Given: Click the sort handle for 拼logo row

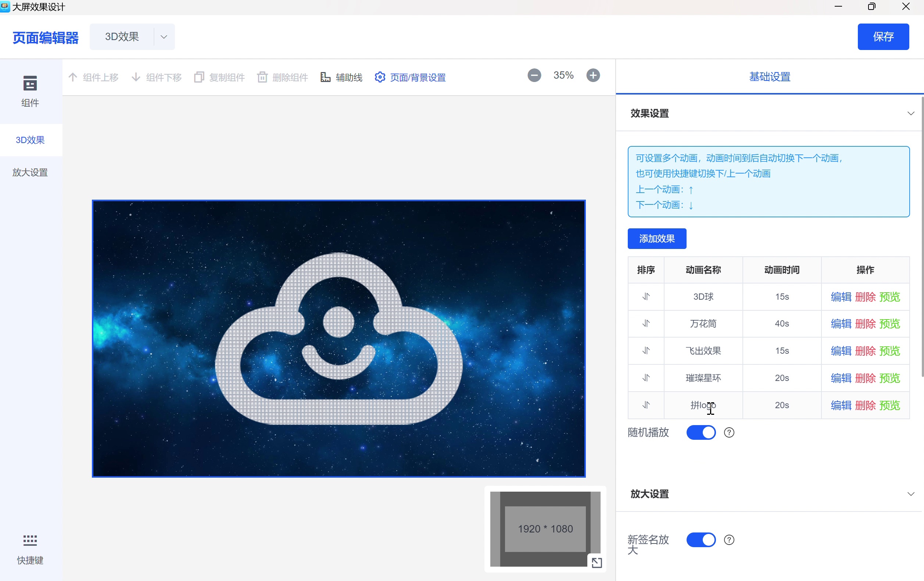Looking at the screenshot, I should [x=646, y=405].
